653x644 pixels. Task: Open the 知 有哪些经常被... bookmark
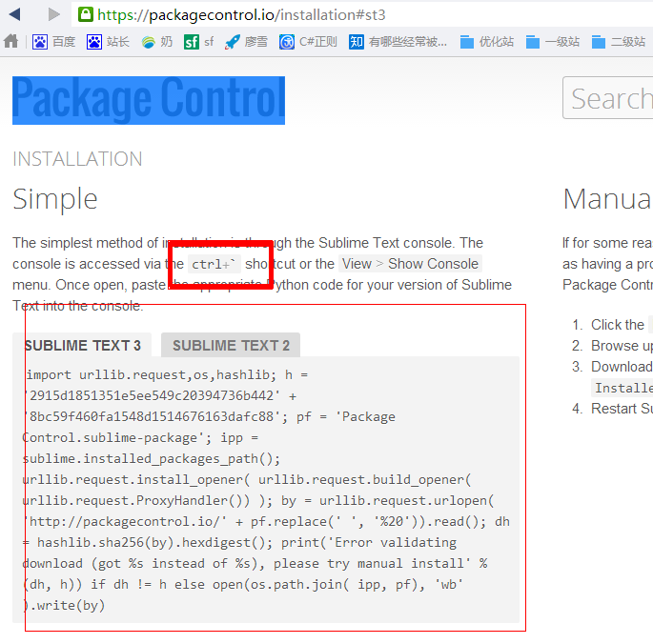click(398, 42)
